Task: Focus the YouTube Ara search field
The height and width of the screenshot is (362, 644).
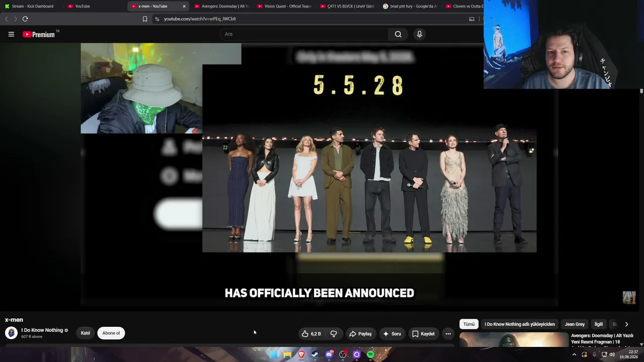Action: click(x=304, y=34)
